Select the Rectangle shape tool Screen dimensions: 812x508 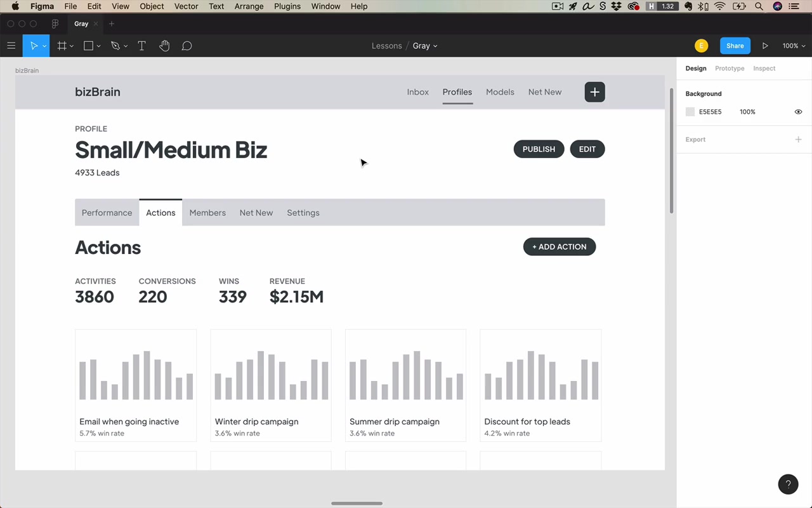point(88,46)
